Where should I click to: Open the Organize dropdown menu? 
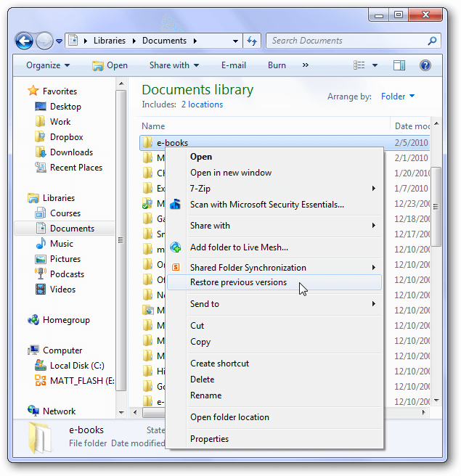(48, 65)
